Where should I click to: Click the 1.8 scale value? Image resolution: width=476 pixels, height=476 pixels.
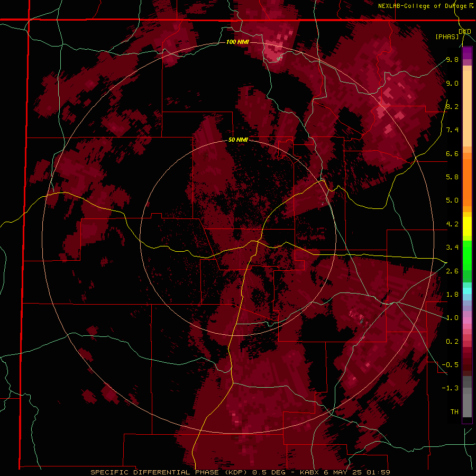pyautogui.click(x=452, y=295)
